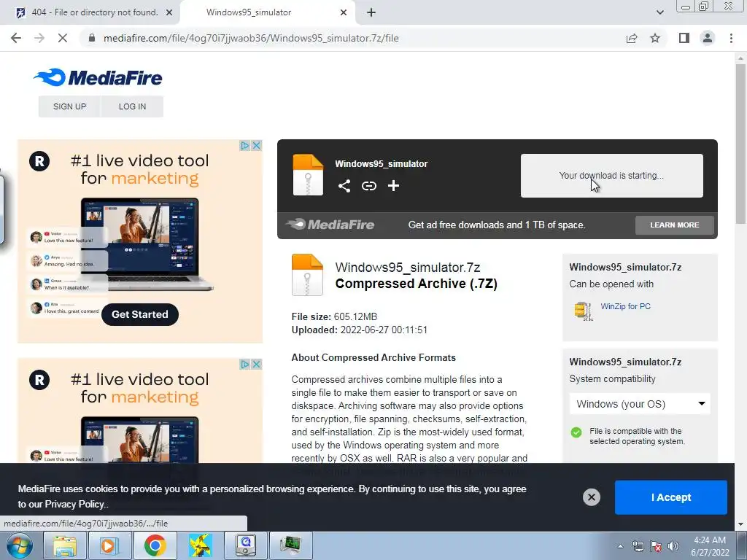The height and width of the screenshot is (560, 747).
Task: Click the padlock site info icon
Action: pyautogui.click(x=92, y=38)
